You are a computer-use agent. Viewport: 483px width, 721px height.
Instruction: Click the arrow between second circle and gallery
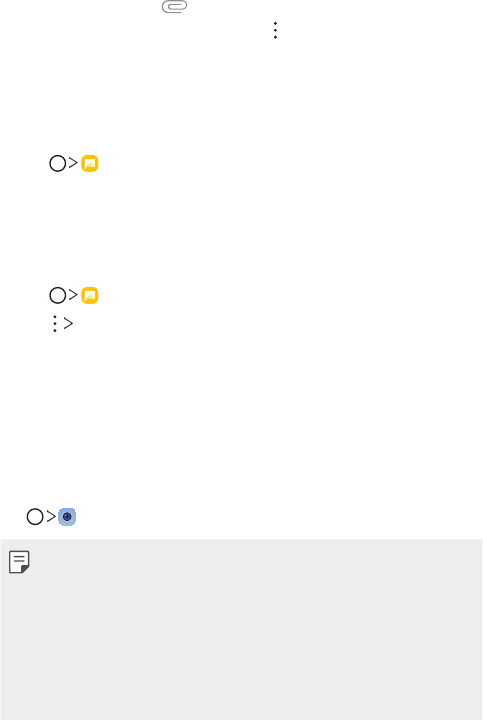73,295
